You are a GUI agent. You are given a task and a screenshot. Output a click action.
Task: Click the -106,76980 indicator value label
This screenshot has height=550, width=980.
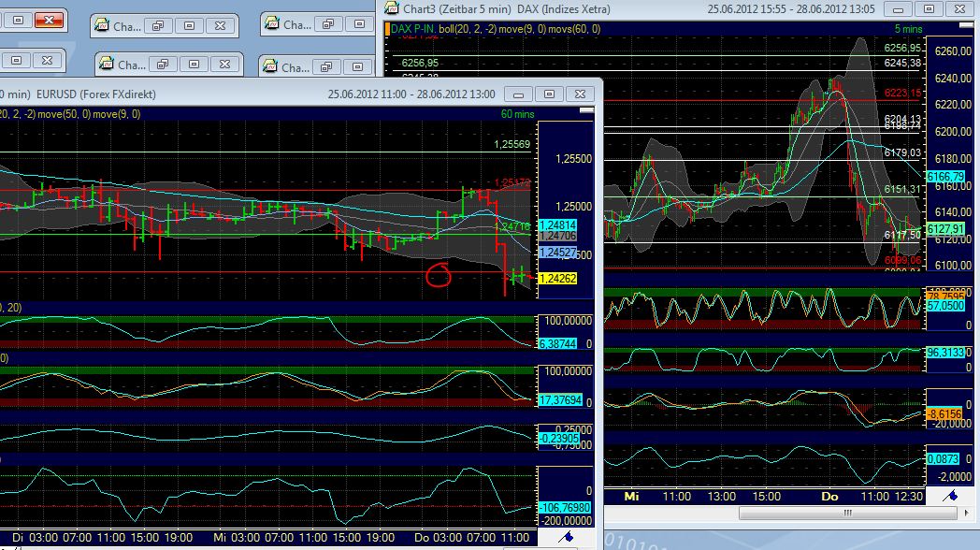point(565,508)
